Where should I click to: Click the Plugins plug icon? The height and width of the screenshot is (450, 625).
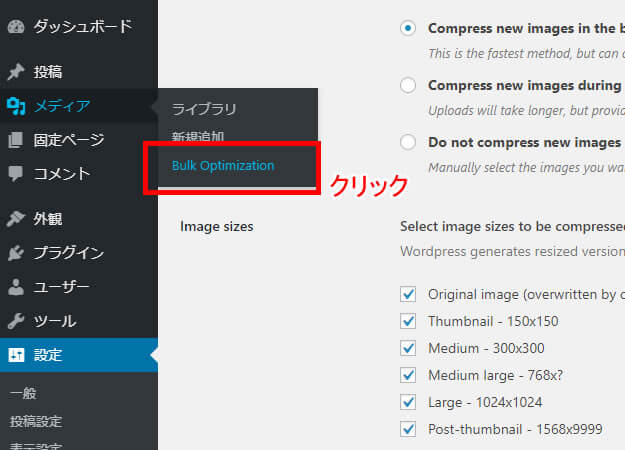16,253
